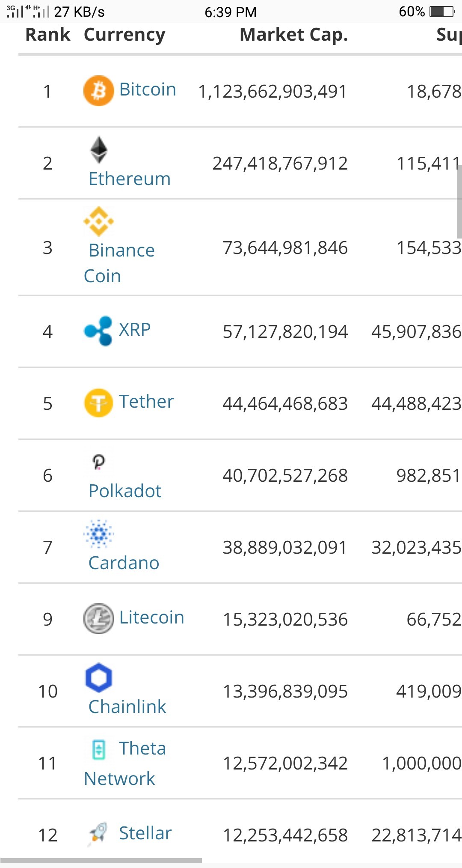Image resolution: width=462 pixels, height=868 pixels.
Task: Tap the Stellar rocket icon
Action: coord(98,833)
